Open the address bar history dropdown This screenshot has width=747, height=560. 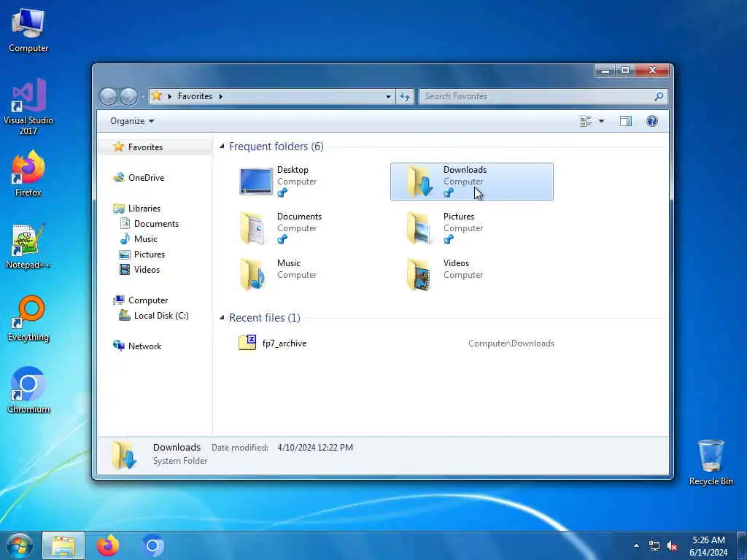pyautogui.click(x=388, y=97)
